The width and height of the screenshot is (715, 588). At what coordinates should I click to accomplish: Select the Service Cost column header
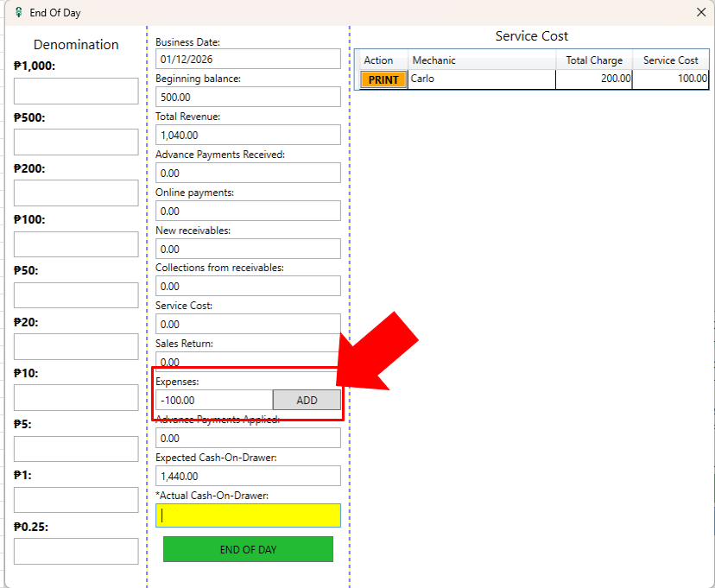670,60
